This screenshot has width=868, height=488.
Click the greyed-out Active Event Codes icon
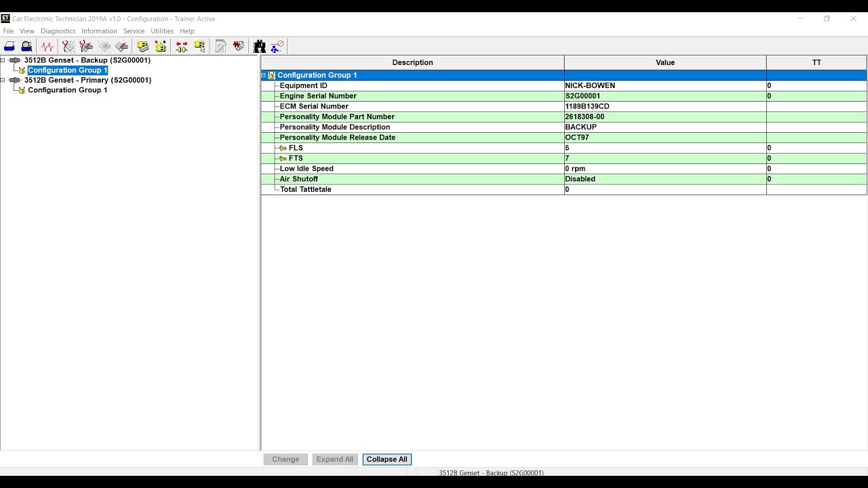click(x=104, y=47)
